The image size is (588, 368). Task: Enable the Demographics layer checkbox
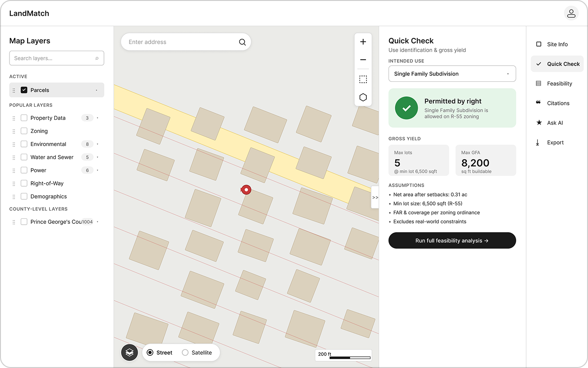click(x=24, y=197)
